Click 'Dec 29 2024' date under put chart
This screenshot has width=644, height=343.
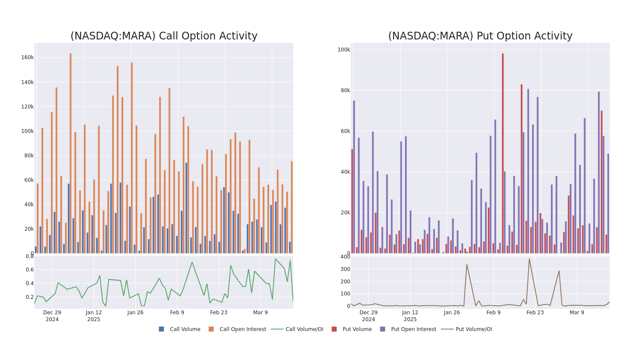pos(368,316)
